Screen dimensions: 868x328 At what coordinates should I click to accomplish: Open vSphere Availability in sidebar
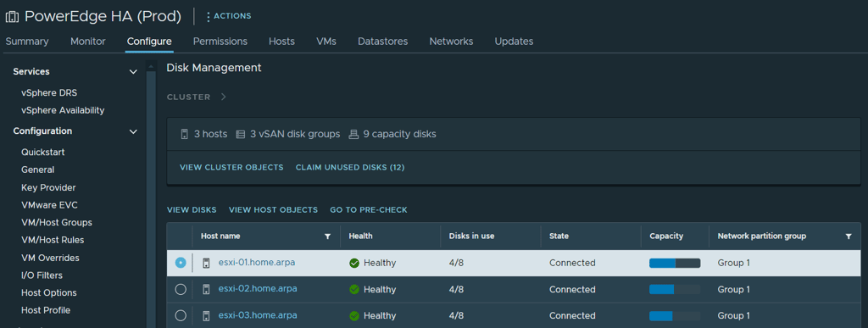click(x=63, y=110)
